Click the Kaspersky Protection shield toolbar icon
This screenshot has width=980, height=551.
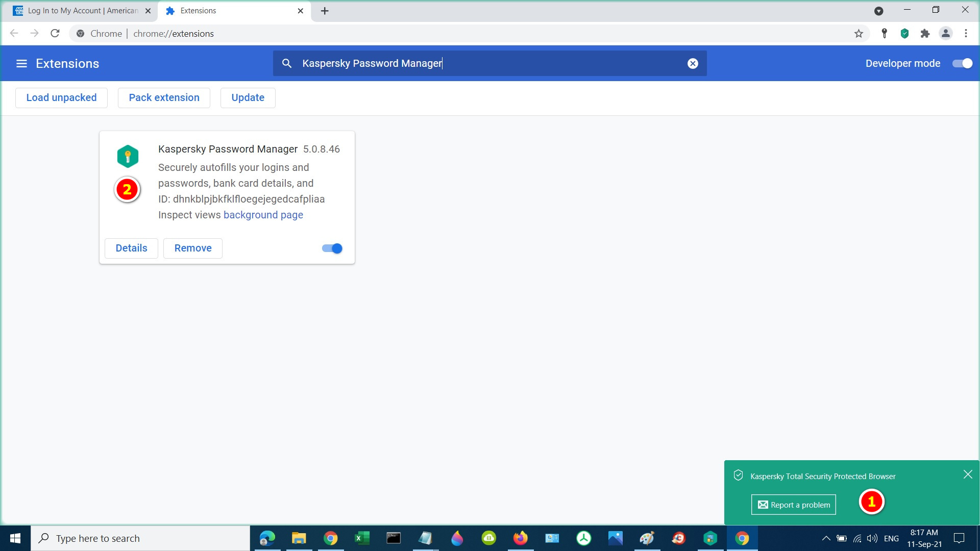point(904,34)
